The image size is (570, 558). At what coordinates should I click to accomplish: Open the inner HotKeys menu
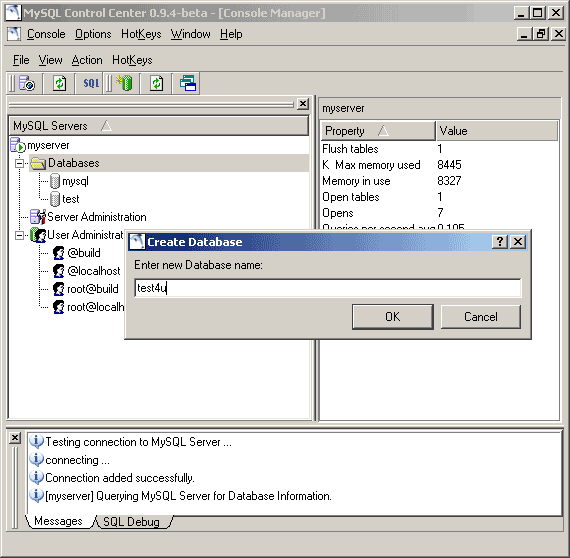(132, 60)
